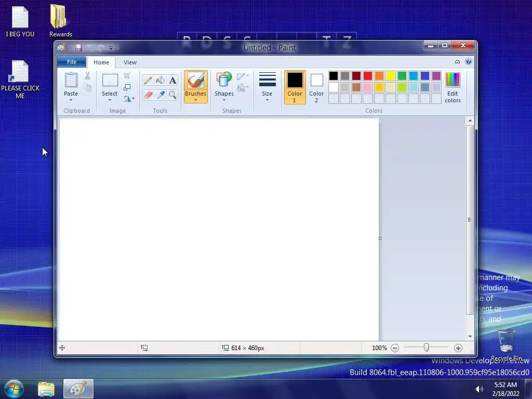Pick the orange color swatch
This screenshot has height=399, width=532.
[379, 76]
